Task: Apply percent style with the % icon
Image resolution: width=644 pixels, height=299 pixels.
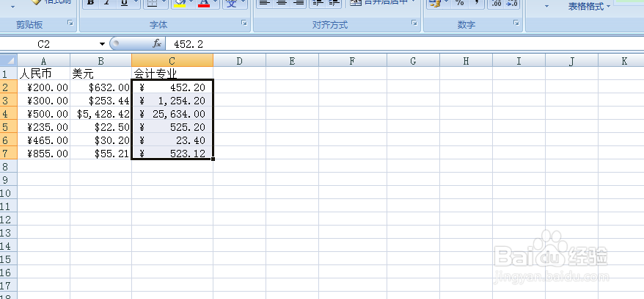Action: [x=460, y=3]
